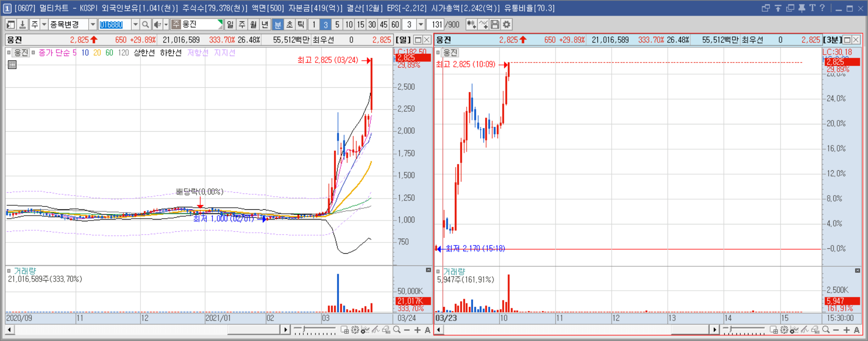
Task: Select 틱 (tick) period toggle
Action: pyautogui.click(x=301, y=24)
